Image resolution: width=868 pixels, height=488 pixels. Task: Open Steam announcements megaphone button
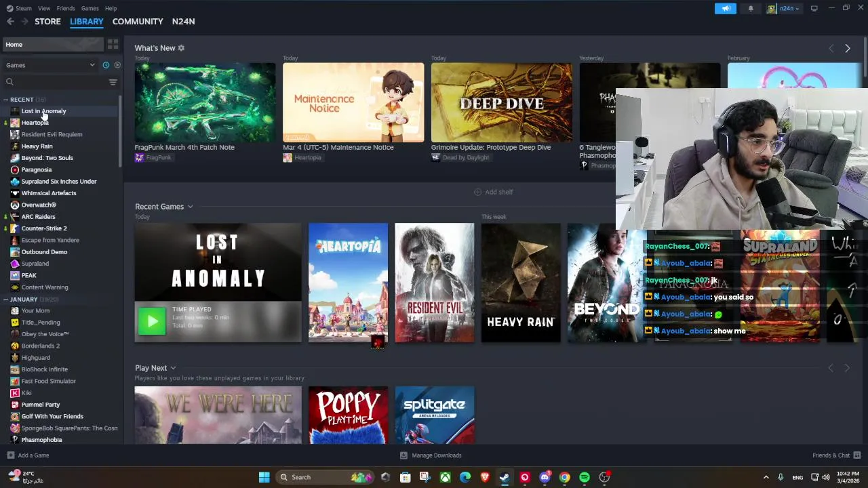(725, 8)
